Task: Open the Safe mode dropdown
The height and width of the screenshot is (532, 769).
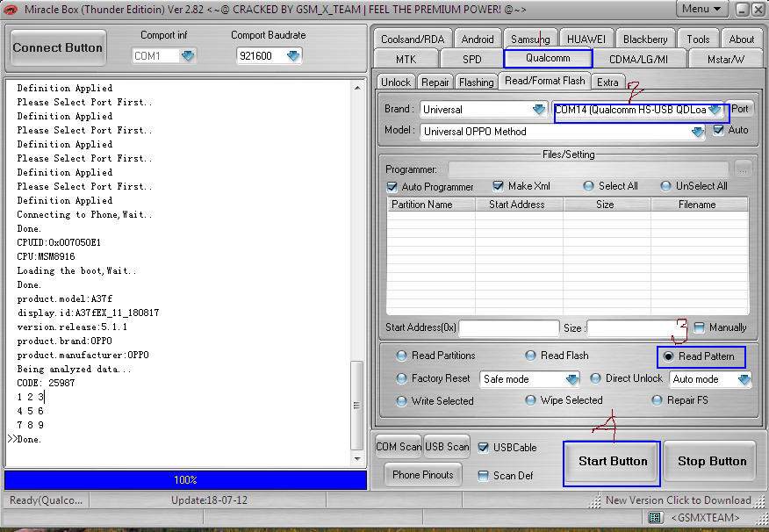Action: pyautogui.click(x=571, y=379)
